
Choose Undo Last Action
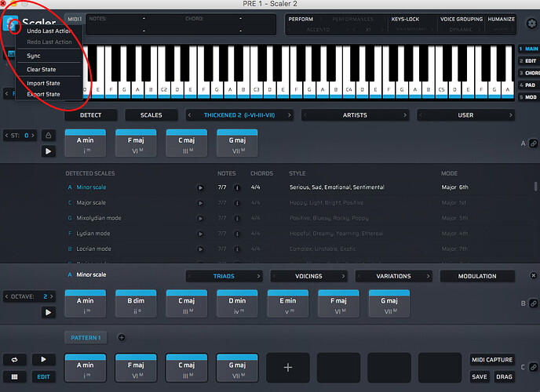point(49,31)
